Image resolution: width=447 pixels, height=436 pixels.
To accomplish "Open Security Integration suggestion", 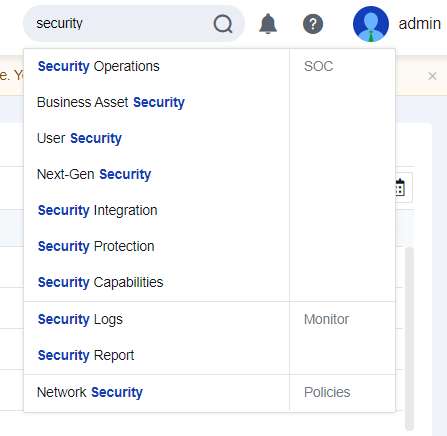I will [97, 210].
